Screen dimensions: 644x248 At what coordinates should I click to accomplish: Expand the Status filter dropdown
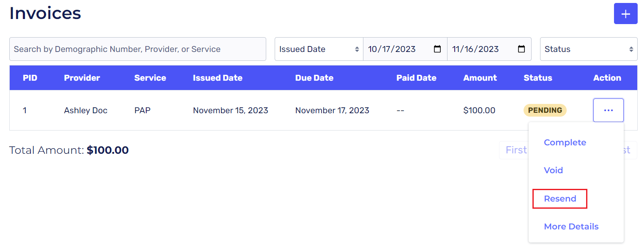(588, 49)
